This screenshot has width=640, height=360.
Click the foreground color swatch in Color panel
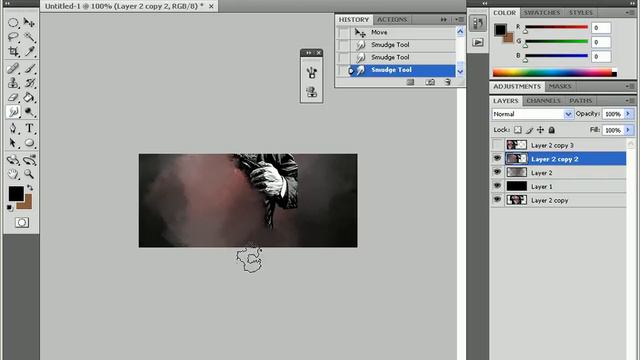(x=500, y=30)
